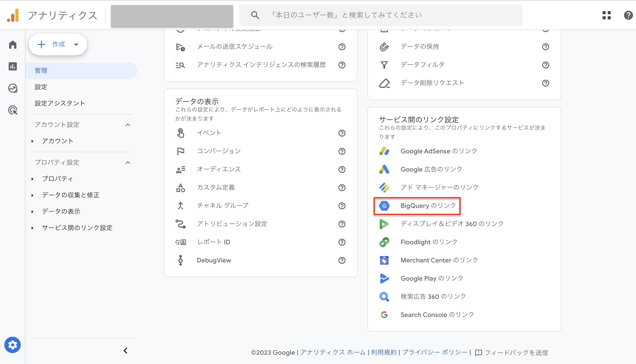Open help for イベント

pos(342,133)
